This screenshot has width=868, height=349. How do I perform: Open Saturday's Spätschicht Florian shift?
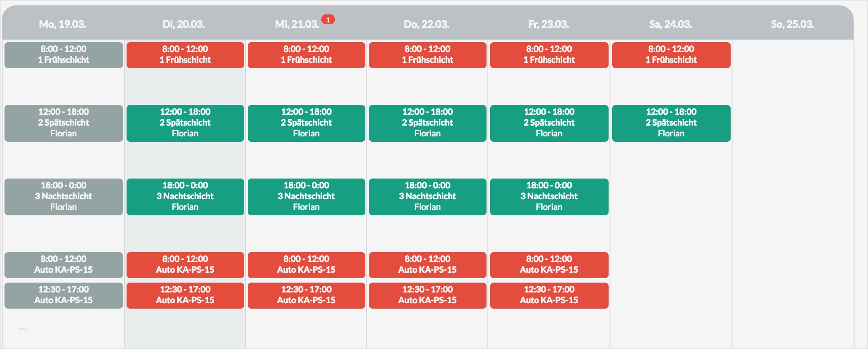pos(671,123)
